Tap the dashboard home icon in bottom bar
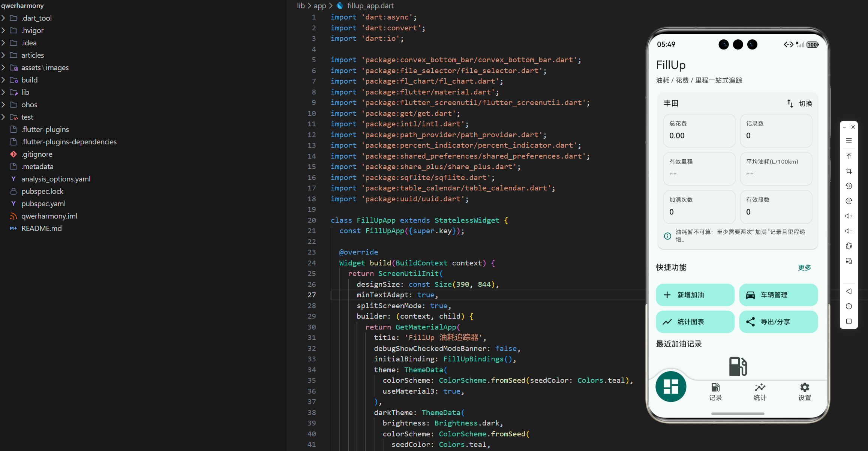 (671, 387)
